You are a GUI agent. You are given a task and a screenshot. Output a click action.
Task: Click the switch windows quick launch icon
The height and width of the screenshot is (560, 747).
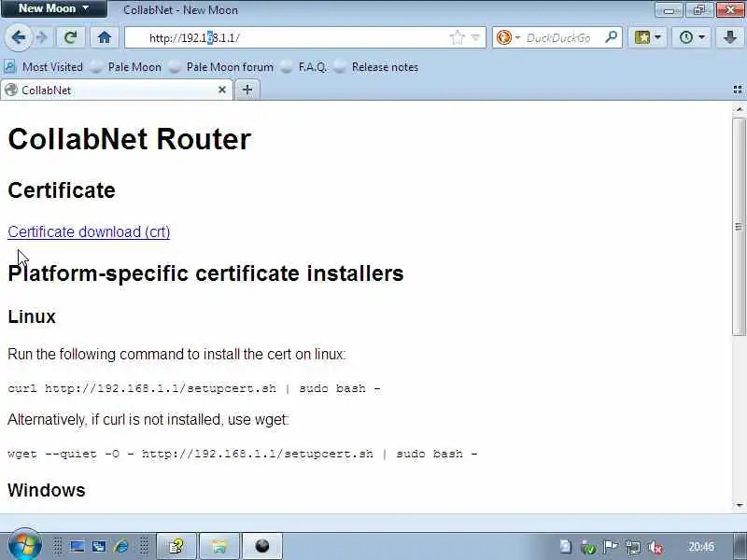[x=99, y=546]
